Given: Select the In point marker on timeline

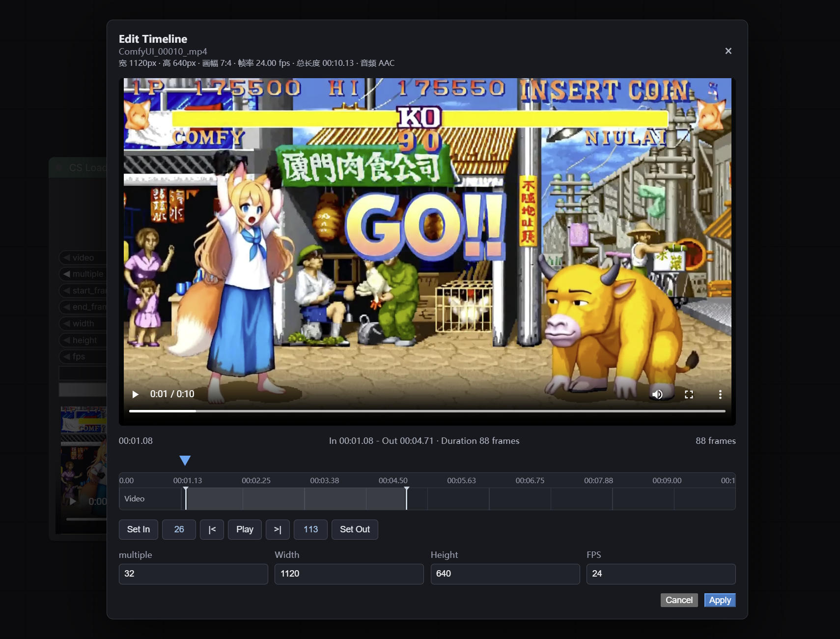Looking at the screenshot, I should point(186,498).
